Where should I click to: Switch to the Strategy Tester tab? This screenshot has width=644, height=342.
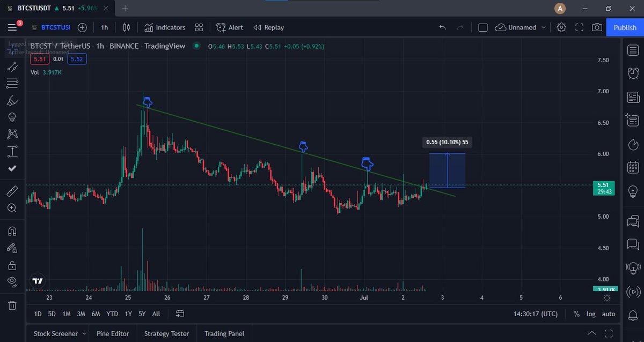(x=166, y=333)
